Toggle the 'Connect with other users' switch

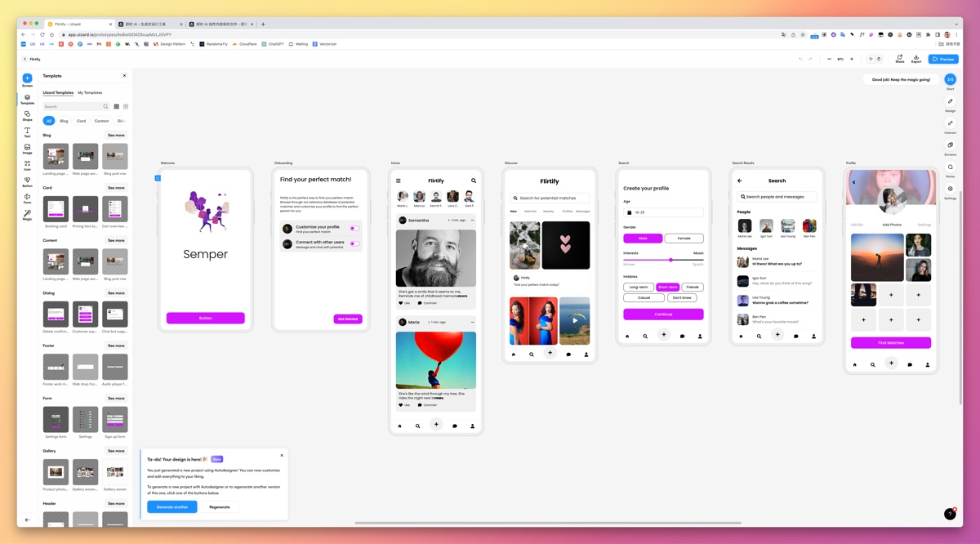354,243
